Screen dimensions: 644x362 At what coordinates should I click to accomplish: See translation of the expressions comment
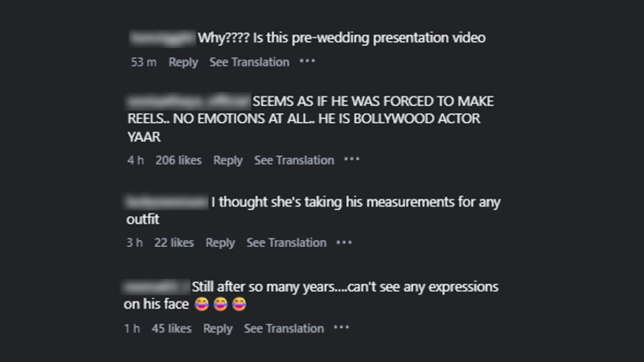coord(284,329)
